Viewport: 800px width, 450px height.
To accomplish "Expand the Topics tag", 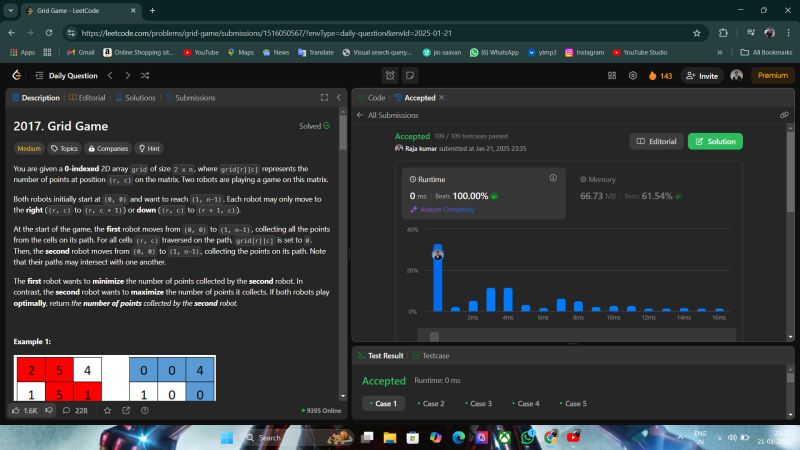I will 64,148.
